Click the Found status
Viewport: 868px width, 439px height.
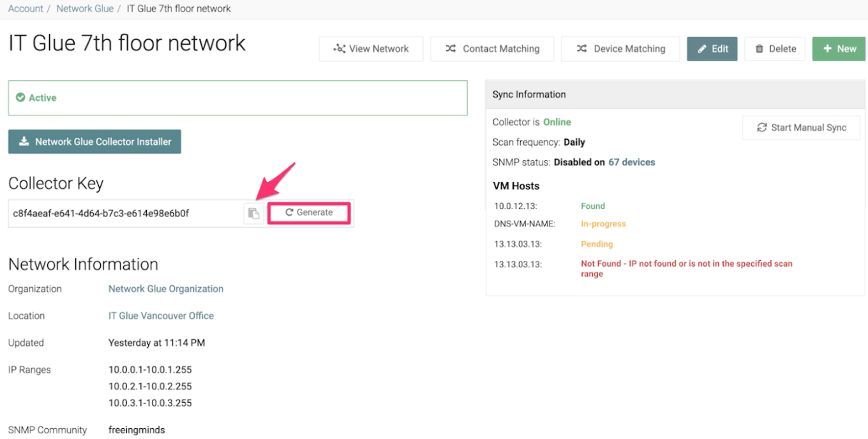click(x=593, y=206)
